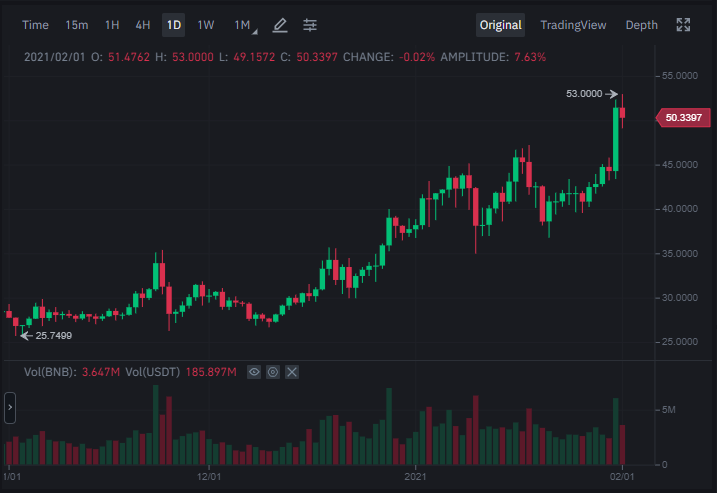Switch to TradingView chart tab
This screenshot has height=493, width=717.
pyautogui.click(x=573, y=25)
